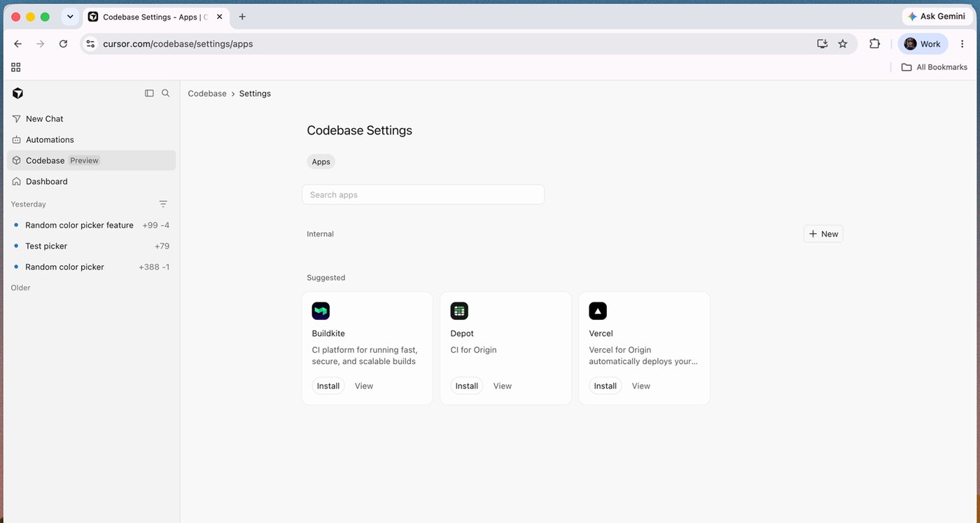Open a new browser tab with the plus icon
980x523 pixels.
[242, 17]
